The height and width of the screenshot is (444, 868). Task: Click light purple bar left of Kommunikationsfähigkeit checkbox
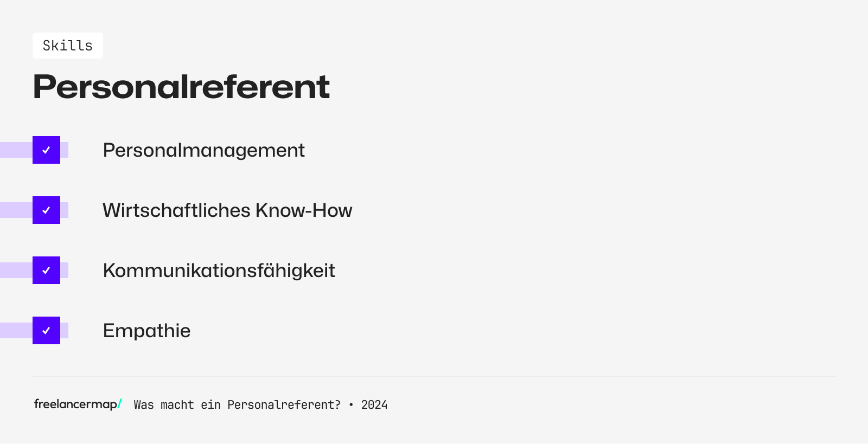point(16,271)
